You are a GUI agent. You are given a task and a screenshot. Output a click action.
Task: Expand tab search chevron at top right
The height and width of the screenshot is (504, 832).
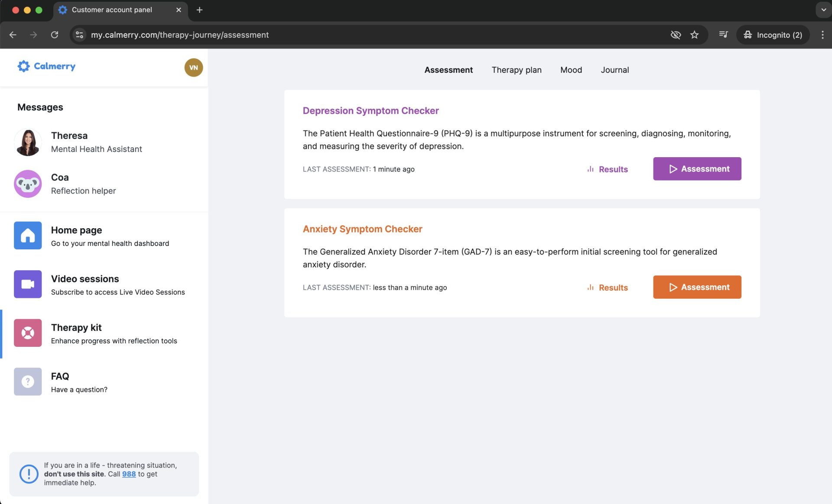[x=823, y=10]
